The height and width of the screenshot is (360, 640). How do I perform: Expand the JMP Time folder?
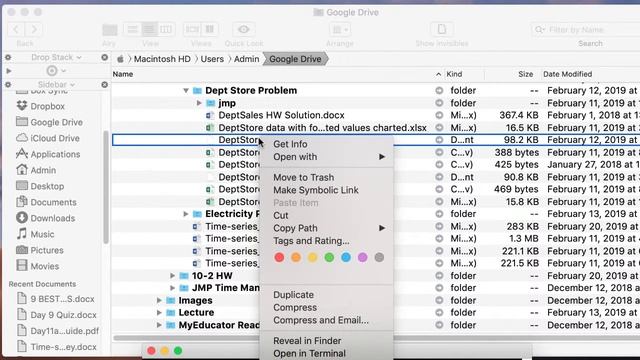tap(173, 288)
